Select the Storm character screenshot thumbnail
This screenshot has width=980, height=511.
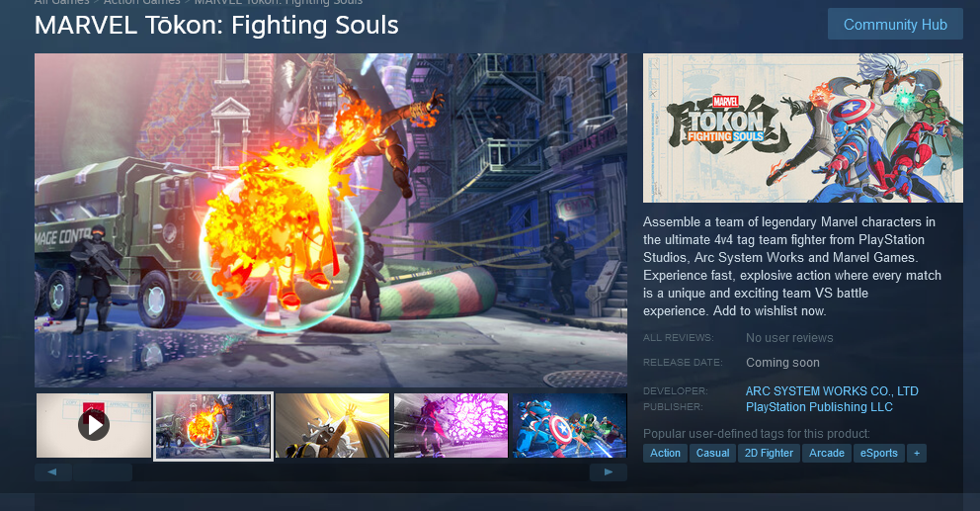(x=333, y=425)
